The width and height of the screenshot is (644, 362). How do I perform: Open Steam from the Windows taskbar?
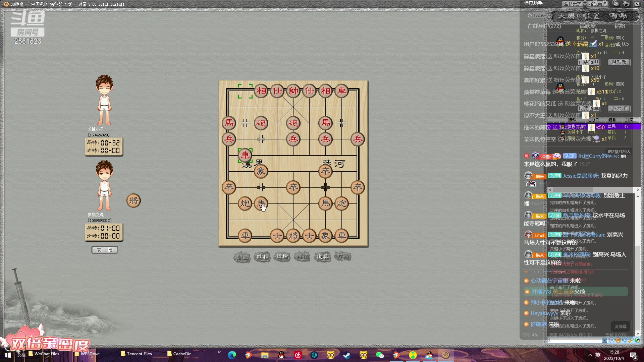tap(347, 355)
